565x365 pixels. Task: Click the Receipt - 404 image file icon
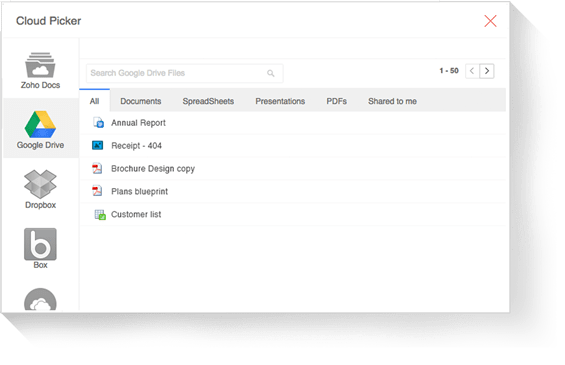pyautogui.click(x=97, y=145)
